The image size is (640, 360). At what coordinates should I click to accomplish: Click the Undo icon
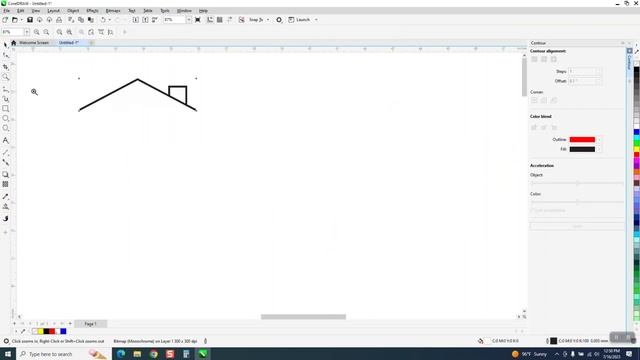point(103,20)
